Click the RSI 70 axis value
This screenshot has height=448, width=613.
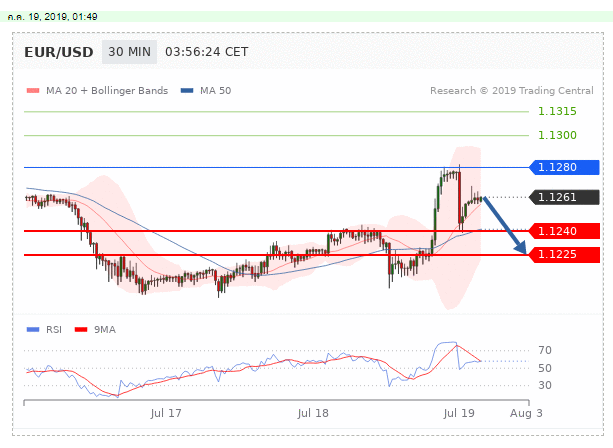[545, 350]
